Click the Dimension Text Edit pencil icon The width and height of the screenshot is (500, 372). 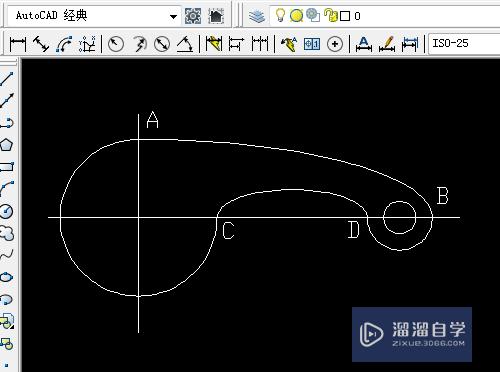coord(387,44)
